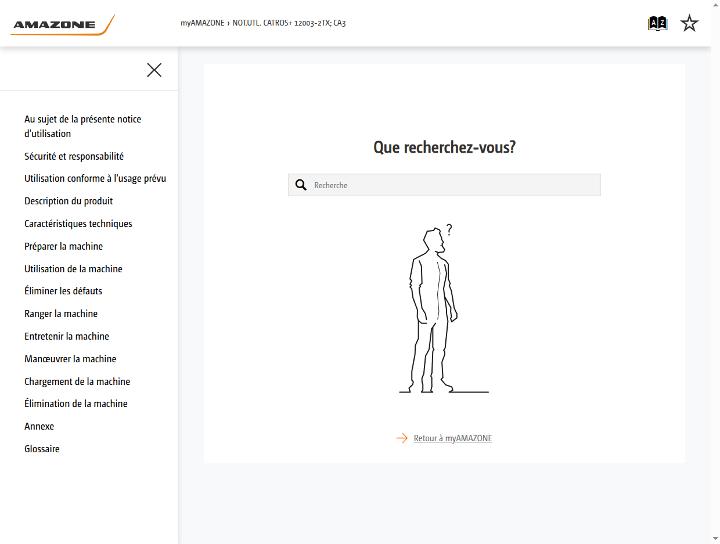Click the Recherche search field
720x544 pixels.
pos(444,185)
